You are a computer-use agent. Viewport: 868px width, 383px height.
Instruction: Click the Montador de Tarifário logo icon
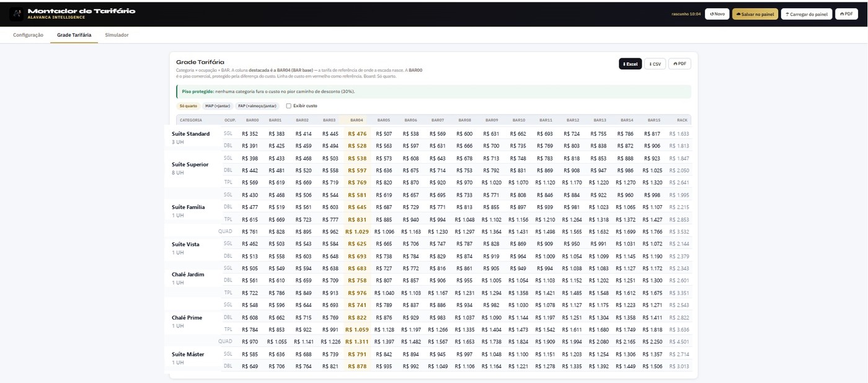[17, 14]
